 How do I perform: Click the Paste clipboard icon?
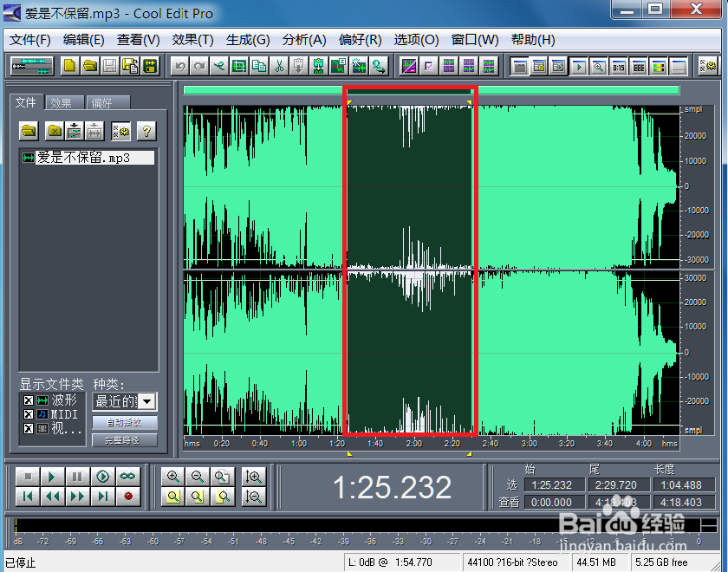tap(299, 67)
